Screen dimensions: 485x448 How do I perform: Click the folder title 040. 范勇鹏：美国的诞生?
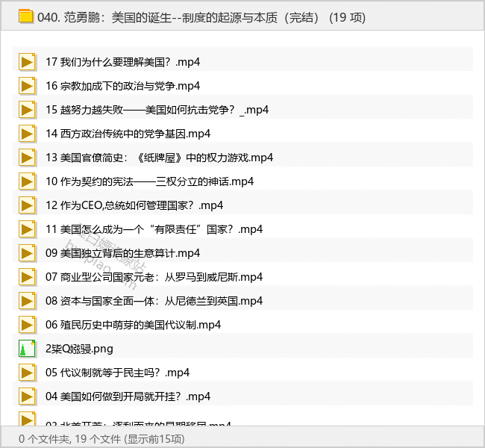pos(201,17)
